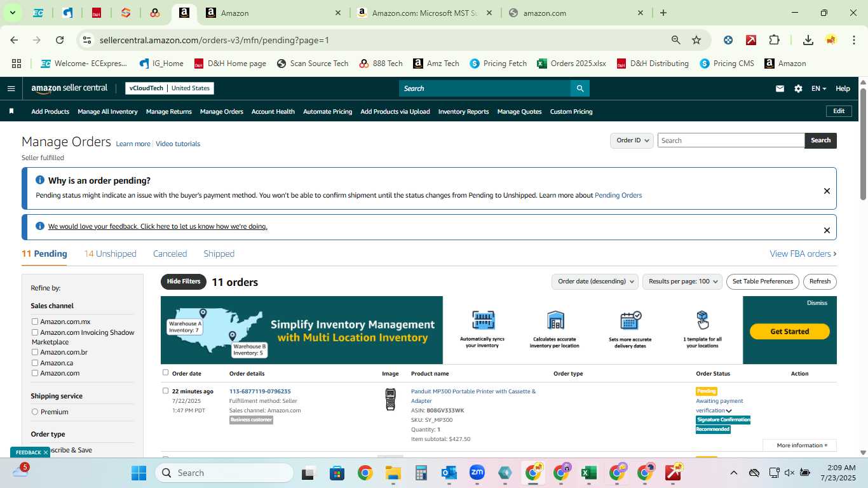Open the bookmarks apps grid icon
868x488 pixels.
coord(17,64)
